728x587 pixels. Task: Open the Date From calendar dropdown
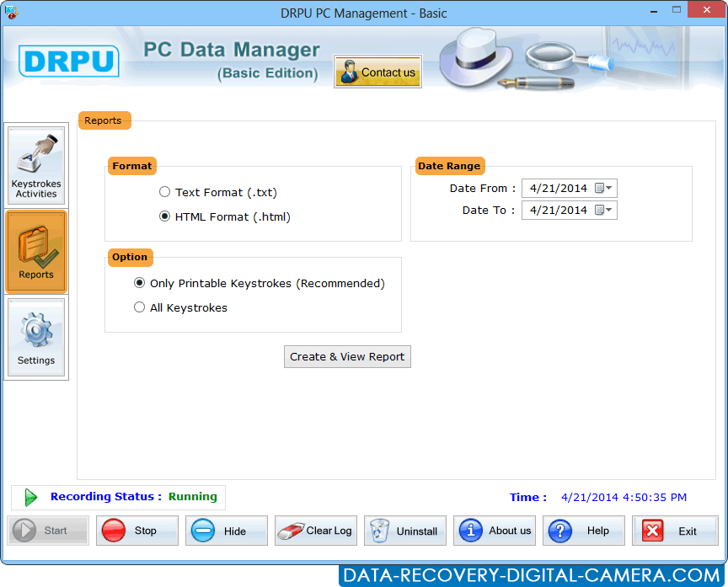(604, 188)
